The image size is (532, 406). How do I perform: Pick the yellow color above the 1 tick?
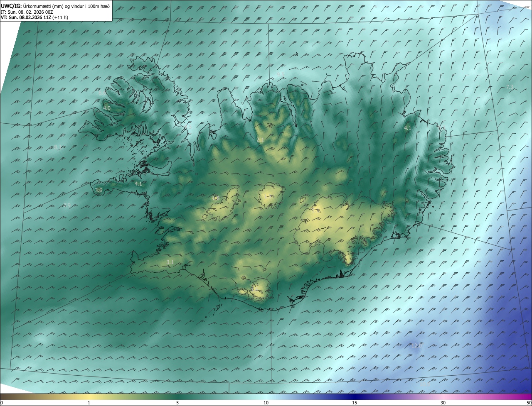coord(89,397)
